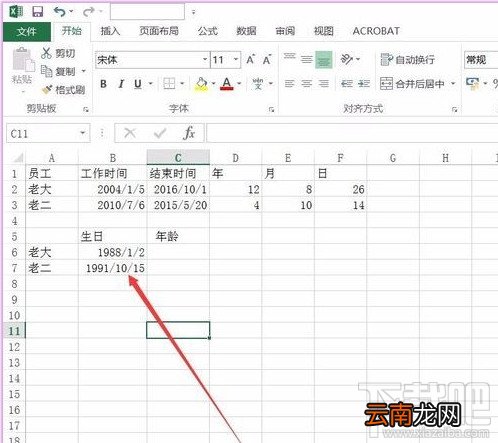Expand the 合并后居中 dropdown arrow
The width and height of the screenshot is (498, 443).
click(453, 83)
